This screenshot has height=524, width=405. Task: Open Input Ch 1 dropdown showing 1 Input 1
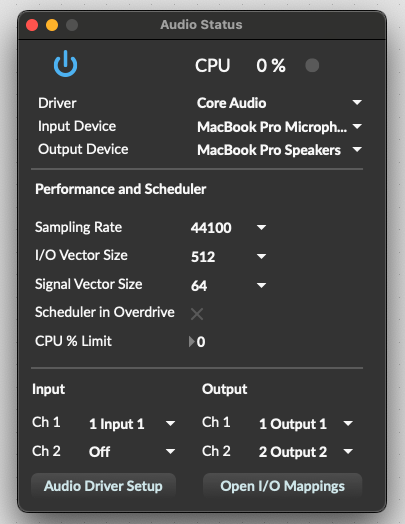132,424
